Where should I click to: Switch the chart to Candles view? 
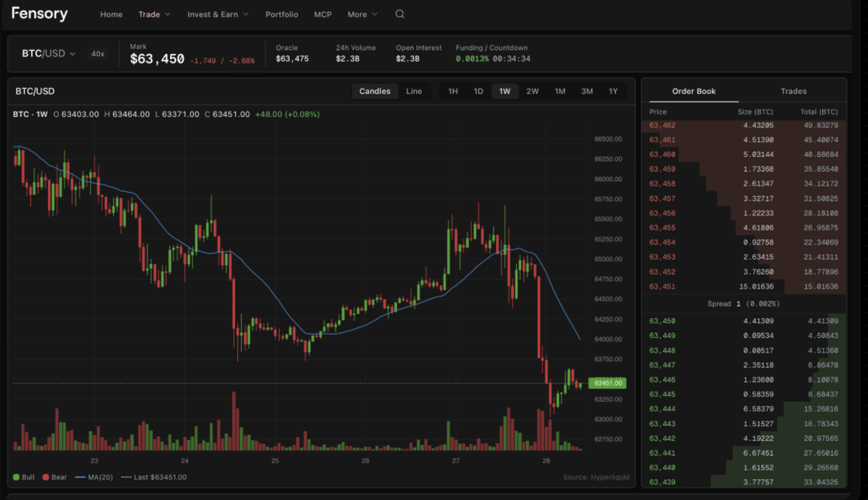coord(374,91)
